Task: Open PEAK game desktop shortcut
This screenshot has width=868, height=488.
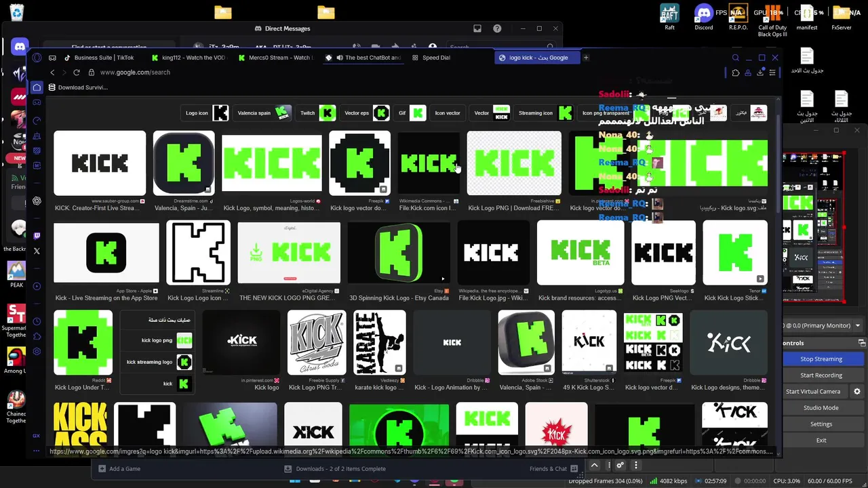Action: pos(16,274)
